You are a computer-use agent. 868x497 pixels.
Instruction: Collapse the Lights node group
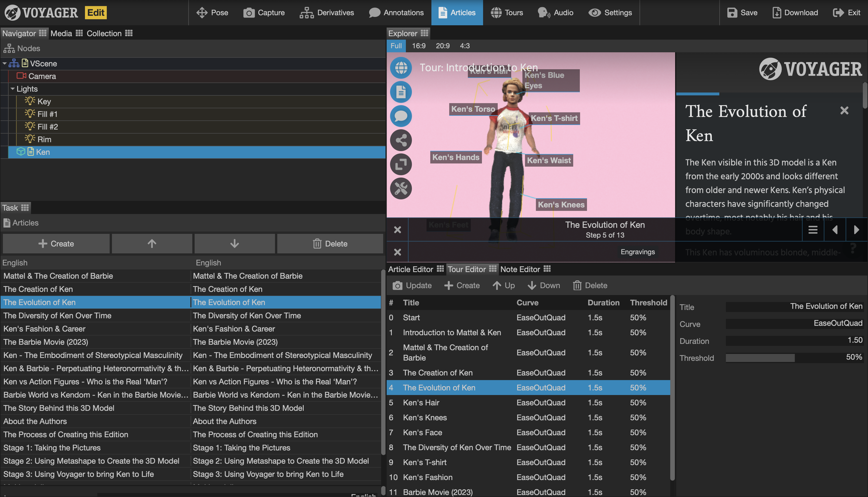[13, 89]
